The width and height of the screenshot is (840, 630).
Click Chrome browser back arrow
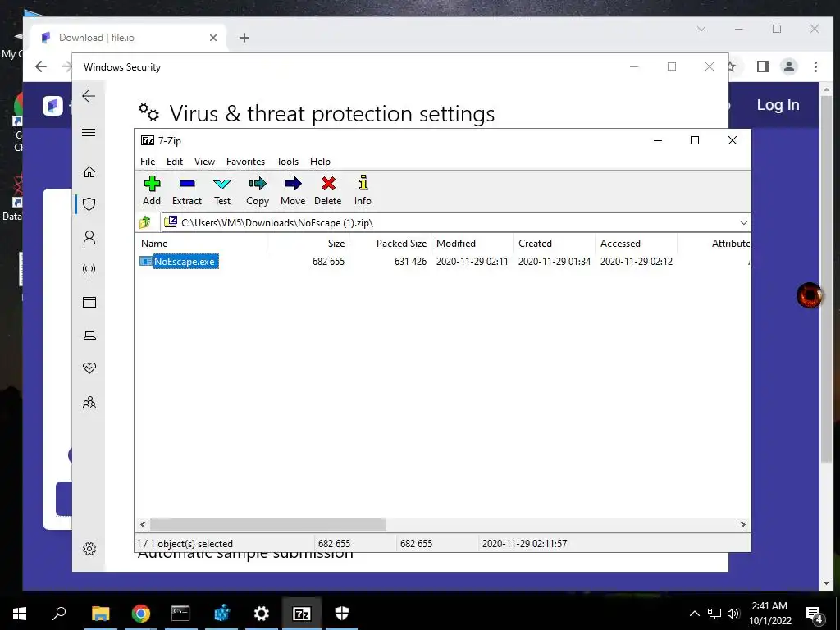coord(41,66)
